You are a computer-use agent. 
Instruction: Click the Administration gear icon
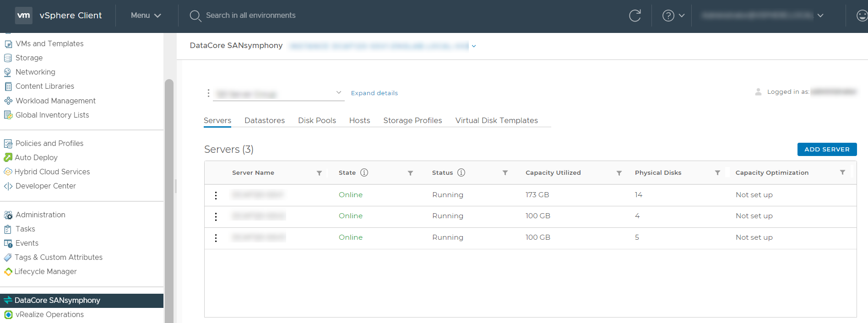[8, 215]
